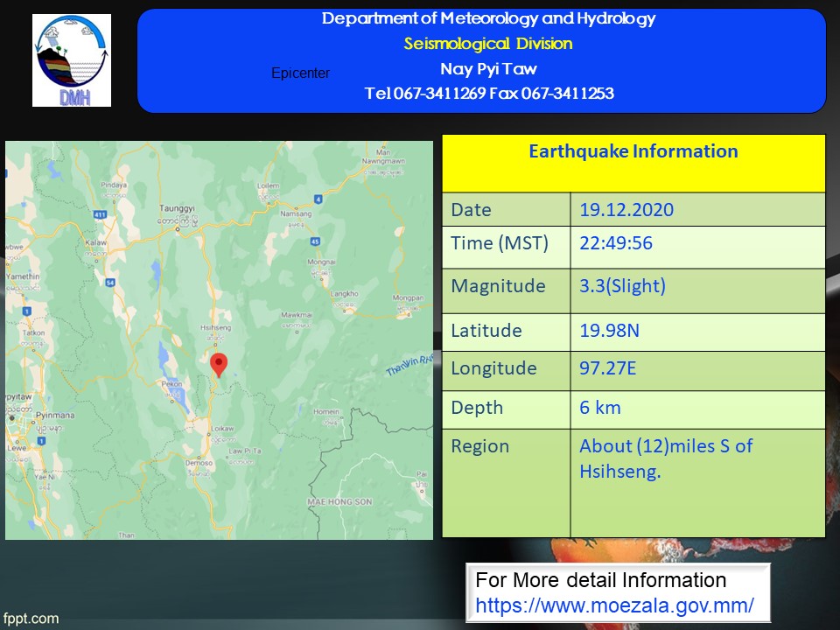Screen dimensions: 840x630
Task: Select the route 4 shield near Namsang
Action: click(318, 199)
